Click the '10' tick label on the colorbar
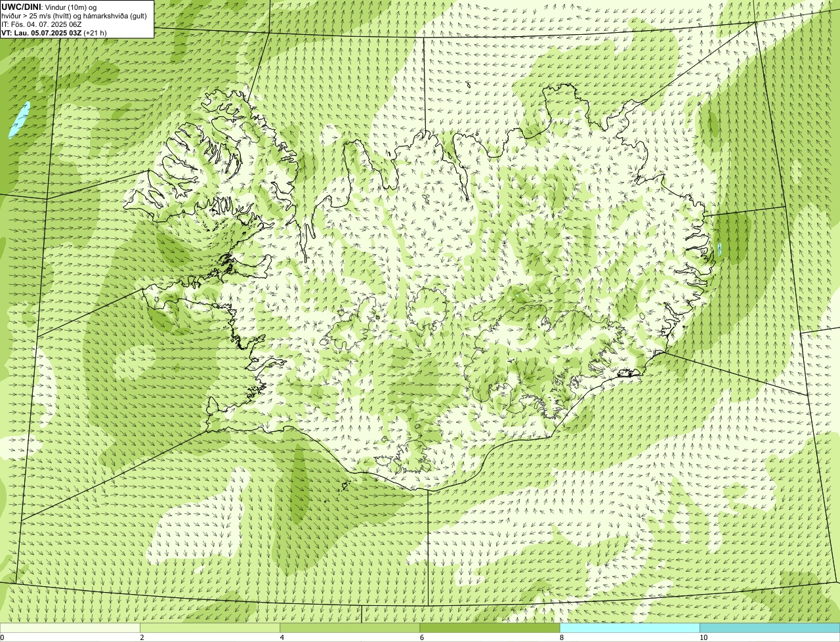Screen dimensions: 840x642 (x=703, y=637)
